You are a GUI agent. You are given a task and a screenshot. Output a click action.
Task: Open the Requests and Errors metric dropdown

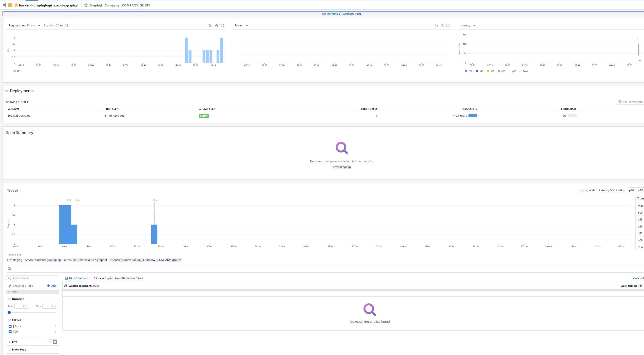tap(39, 25)
